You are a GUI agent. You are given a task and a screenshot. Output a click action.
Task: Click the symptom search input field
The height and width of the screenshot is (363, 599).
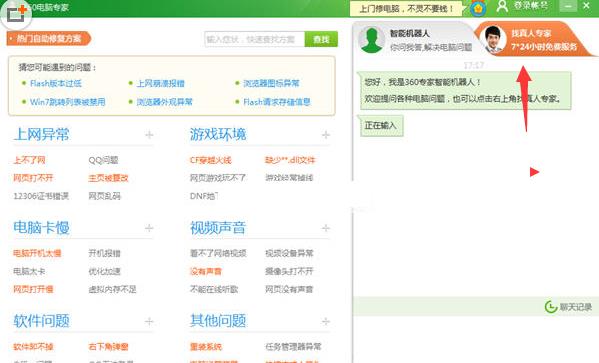(x=255, y=39)
